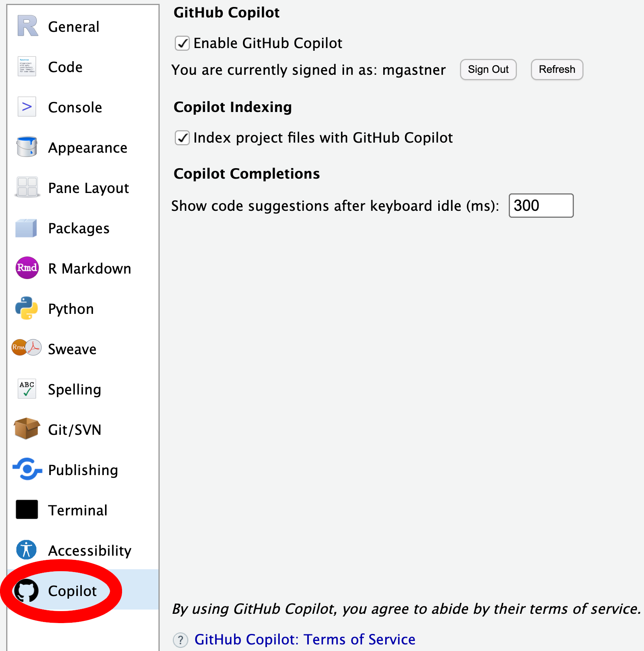Image resolution: width=644 pixels, height=651 pixels.
Task: Click the Appearance paint bucket icon
Action: (27, 146)
